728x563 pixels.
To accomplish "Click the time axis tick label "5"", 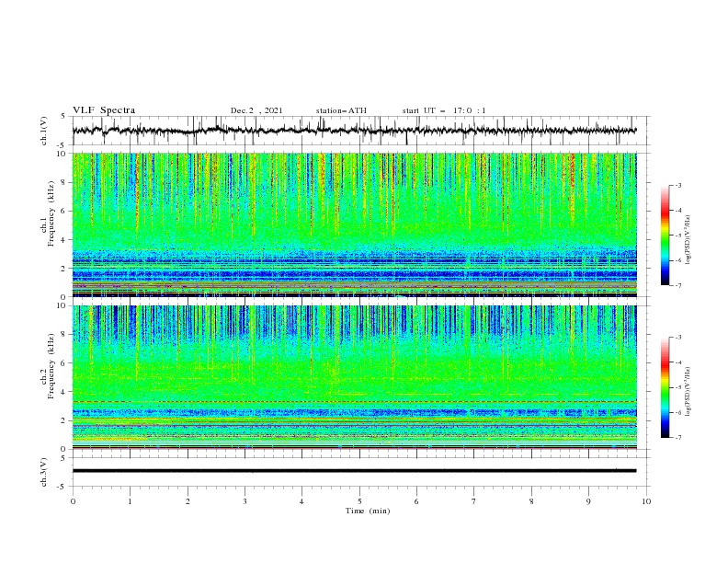I will [x=359, y=501].
